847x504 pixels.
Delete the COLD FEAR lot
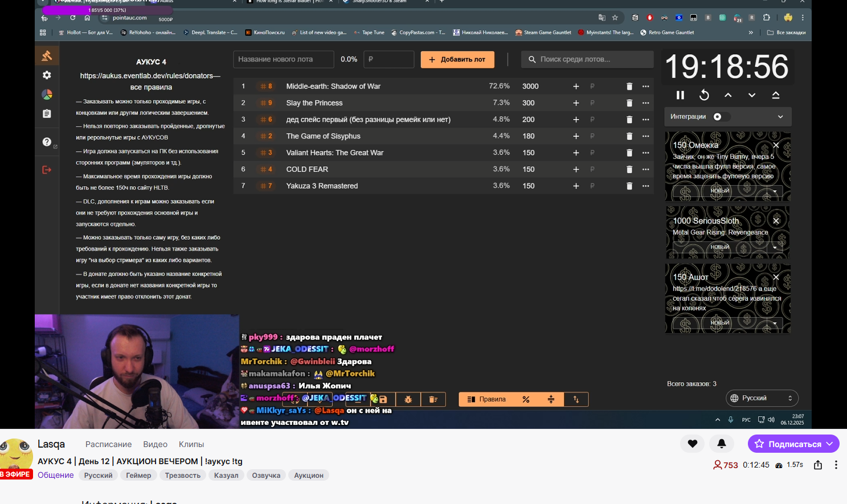(629, 169)
